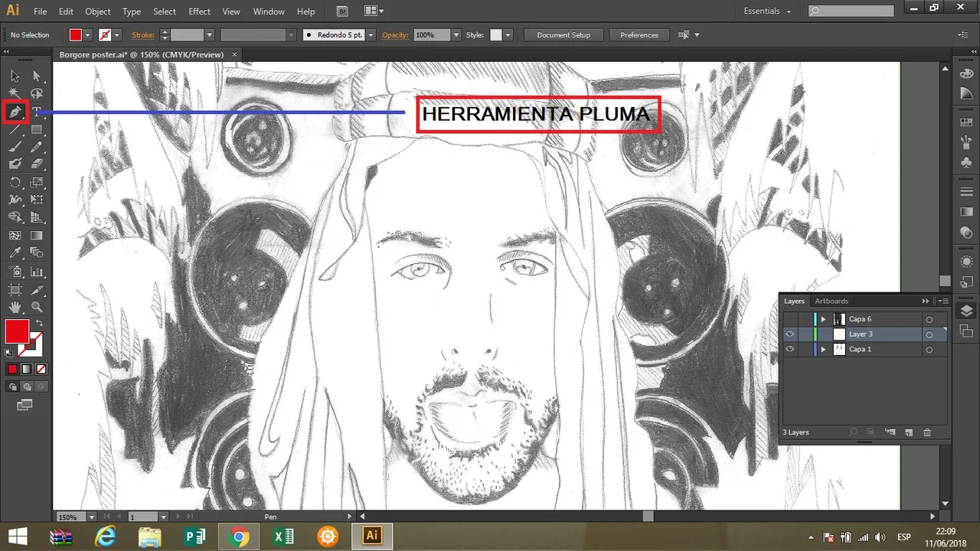The image size is (980, 551).
Task: Hide Layer 3 with its eye icon
Action: [789, 334]
